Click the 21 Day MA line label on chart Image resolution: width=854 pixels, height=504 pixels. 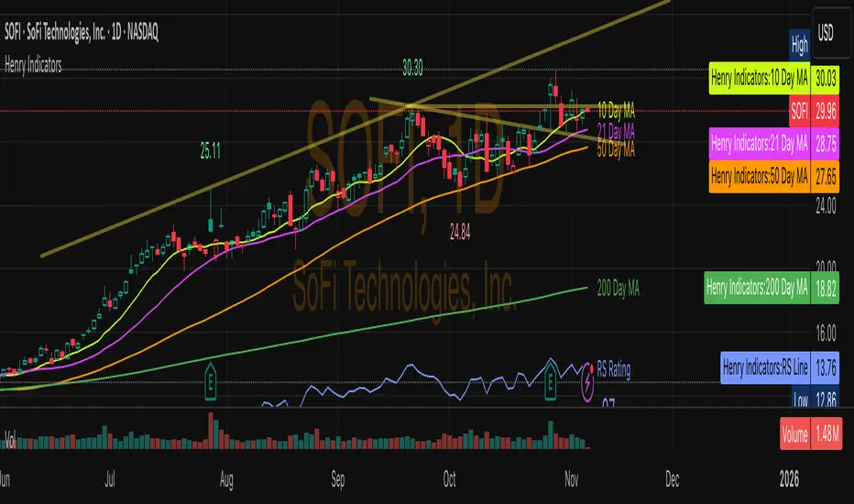tap(616, 131)
